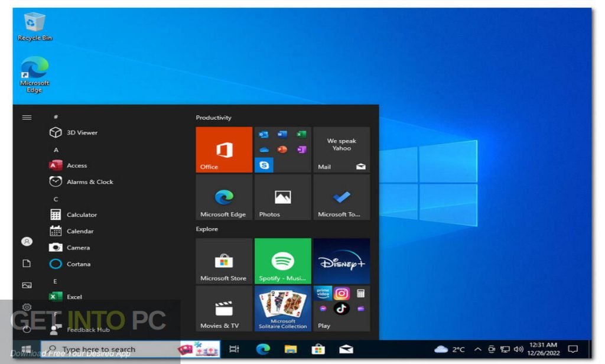Open the user account icon in the sidebar
The height and width of the screenshot is (364, 605).
(x=27, y=241)
